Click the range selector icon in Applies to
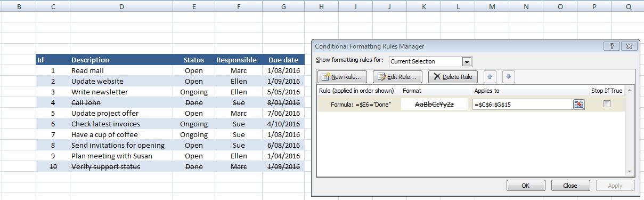This screenshot has width=644, height=200. [x=578, y=105]
